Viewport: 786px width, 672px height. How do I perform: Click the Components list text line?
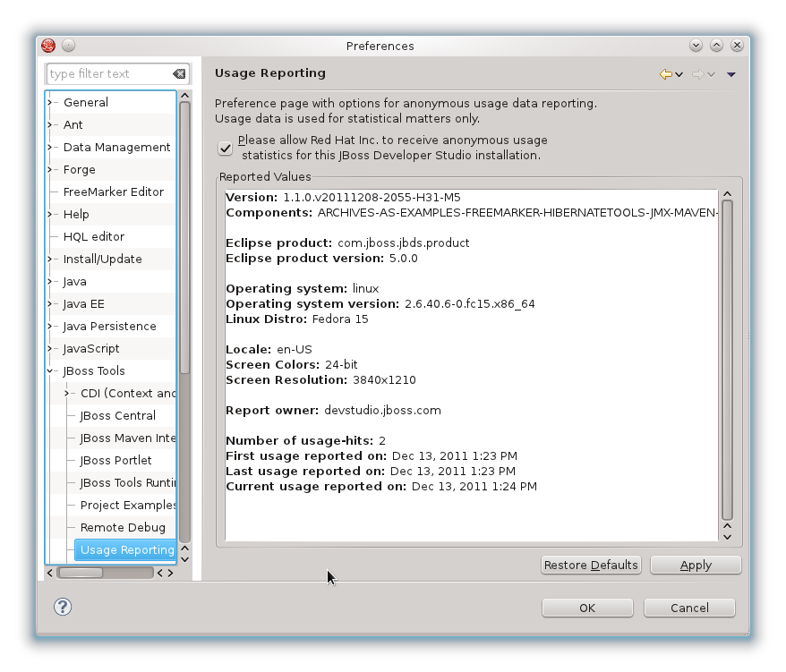click(x=472, y=213)
